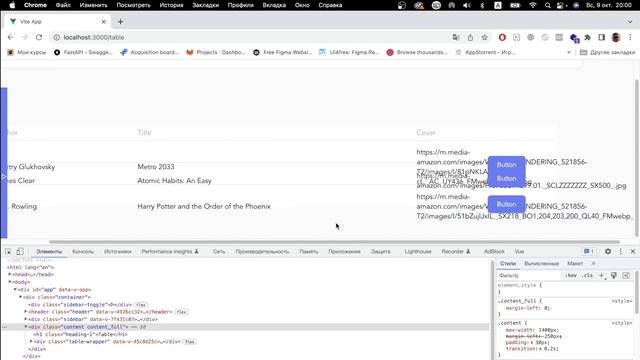Toggle the DevTools device toolbar
The width and height of the screenshot is (640, 360).
pos(20,251)
